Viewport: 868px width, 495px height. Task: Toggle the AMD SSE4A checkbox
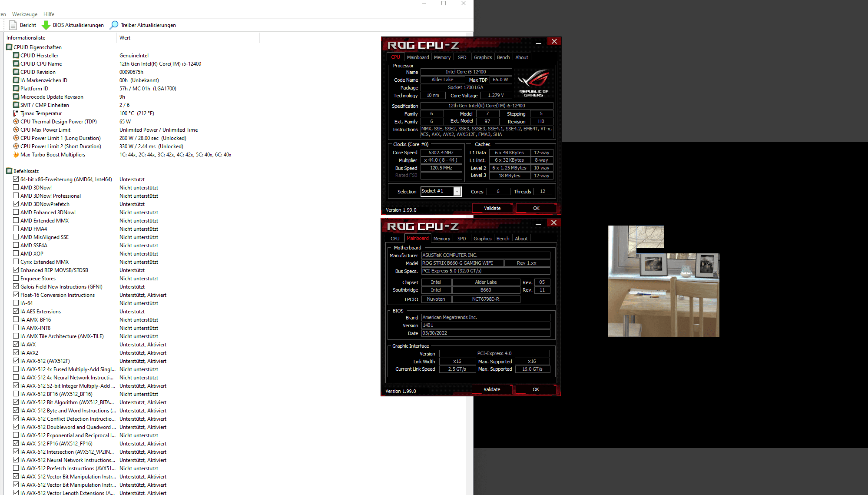click(16, 245)
